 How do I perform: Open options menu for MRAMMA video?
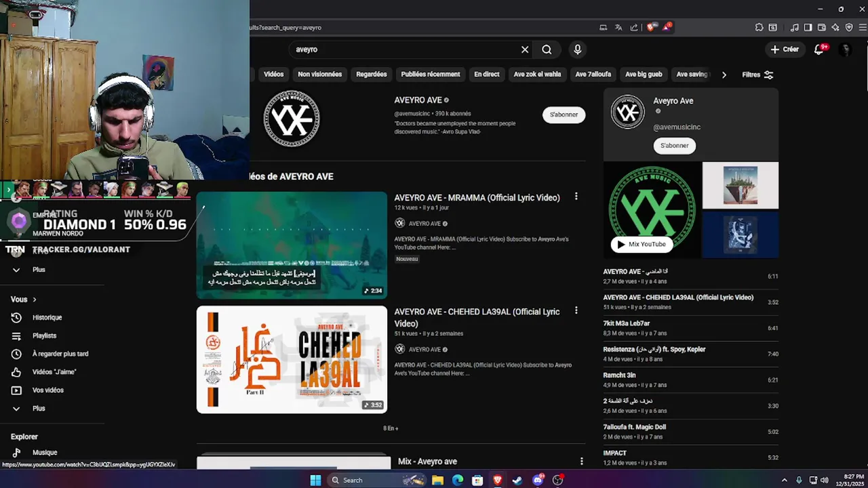pyautogui.click(x=576, y=197)
